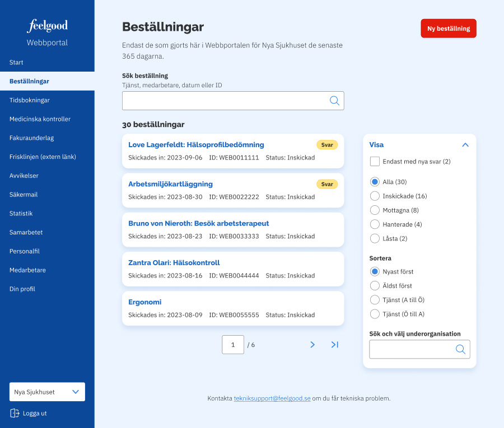Open Fakuraunderlag in the sidebar

click(47, 138)
